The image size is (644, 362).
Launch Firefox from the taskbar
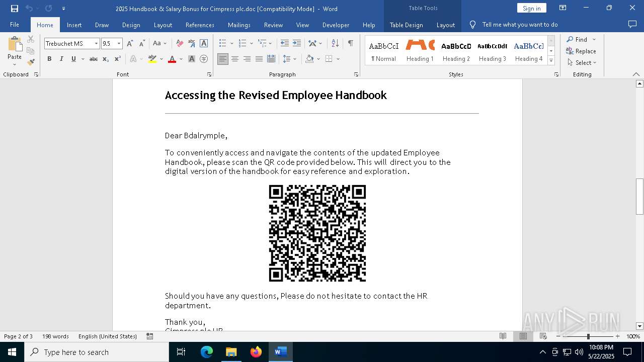coord(256,352)
